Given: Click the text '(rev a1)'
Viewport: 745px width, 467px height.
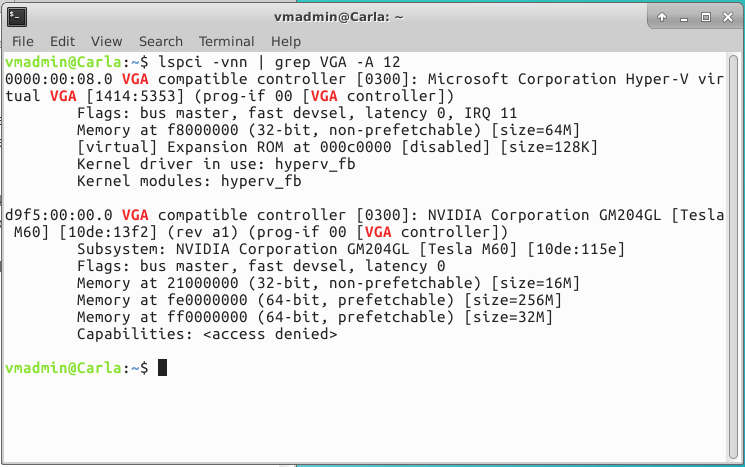Looking at the screenshot, I should pyautogui.click(x=203, y=232).
